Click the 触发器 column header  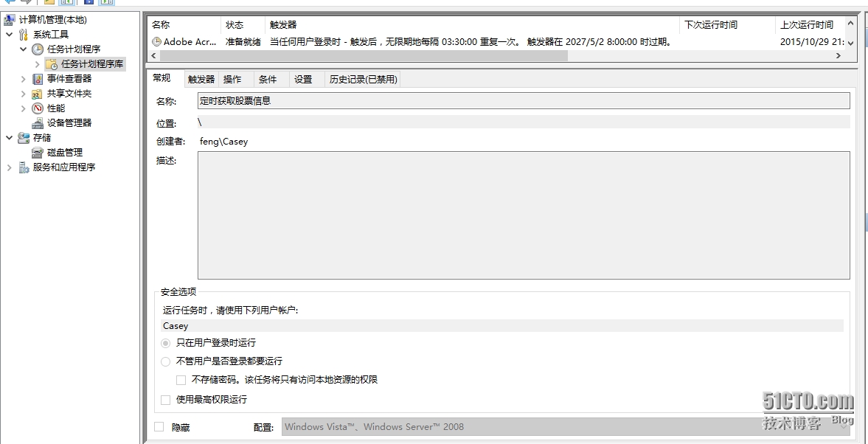click(472, 25)
